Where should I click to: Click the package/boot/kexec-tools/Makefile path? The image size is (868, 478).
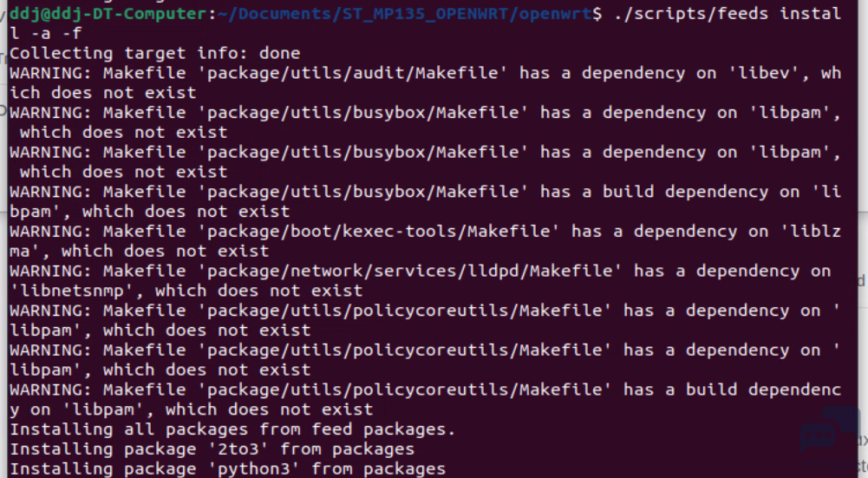coord(379,232)
